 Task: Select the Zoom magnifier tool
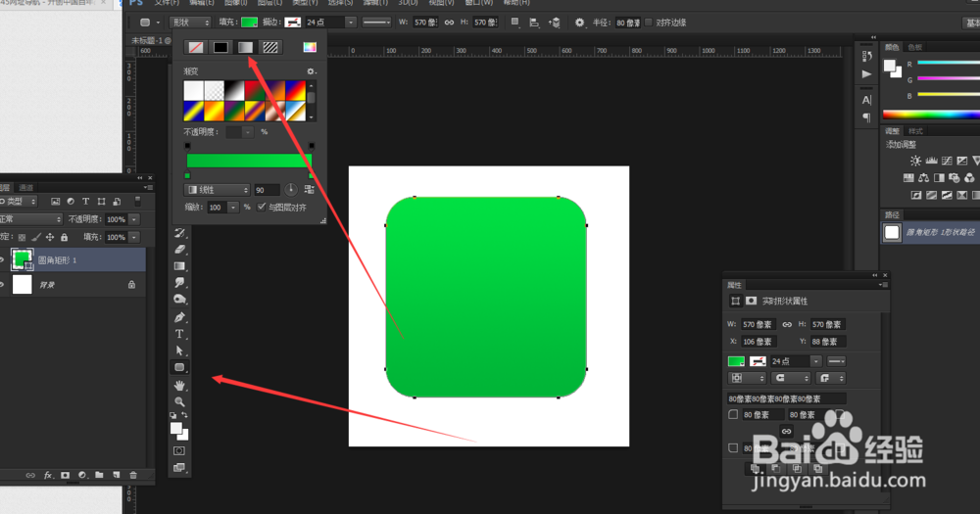point(180,401)
